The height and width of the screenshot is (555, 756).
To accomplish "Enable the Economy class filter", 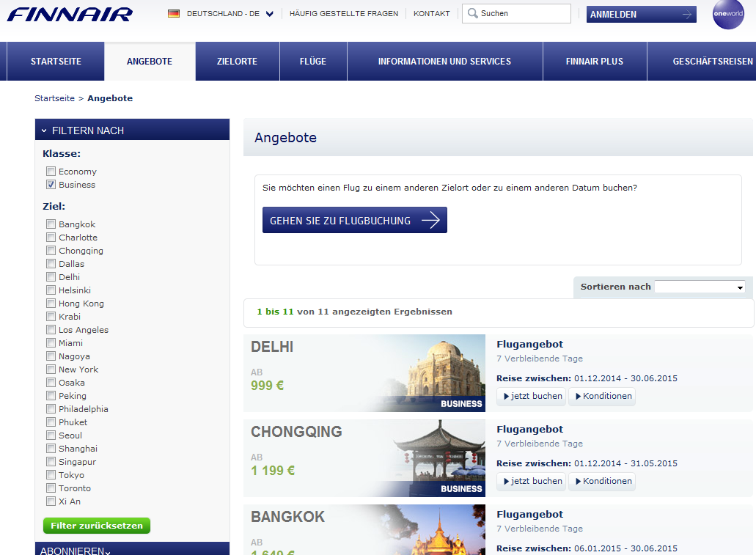I will [x=51, y=171].
